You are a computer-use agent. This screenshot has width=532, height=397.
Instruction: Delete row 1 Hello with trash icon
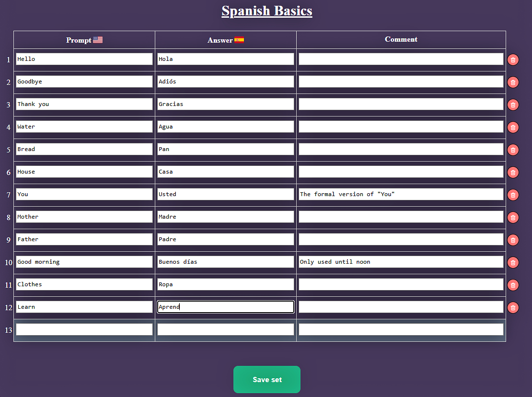513,60
